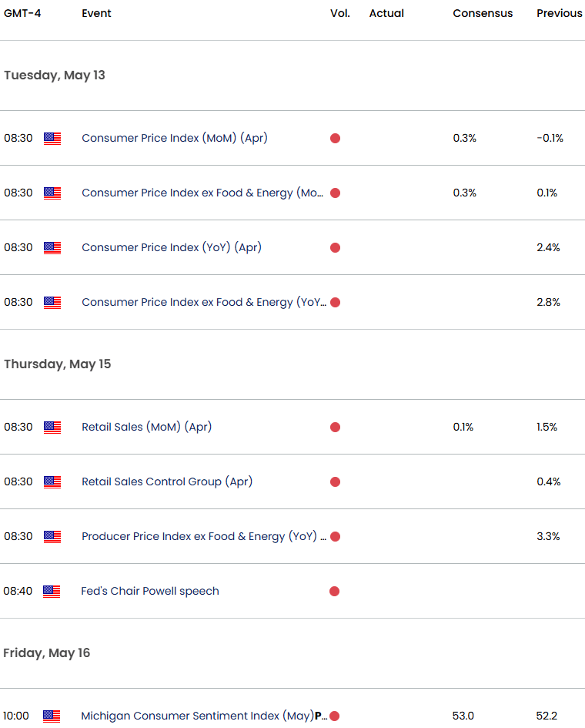Collapse the Thursday, May 15 section

[56, 364]
